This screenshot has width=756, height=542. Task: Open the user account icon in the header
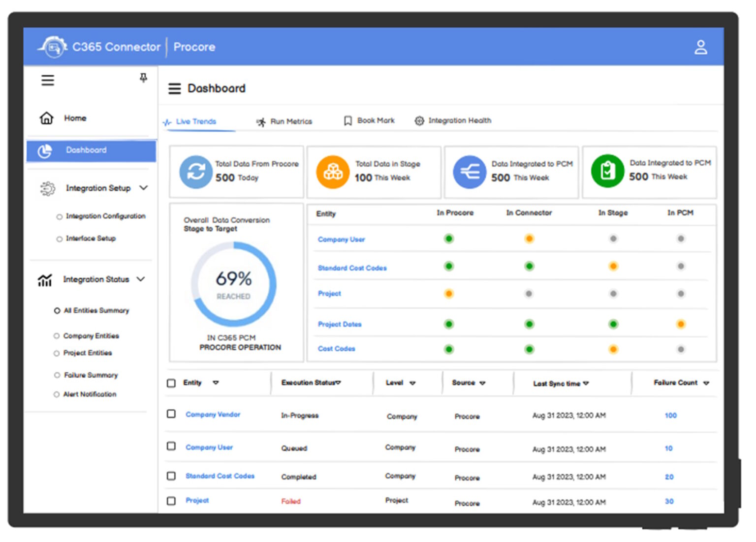pos(701,47)
